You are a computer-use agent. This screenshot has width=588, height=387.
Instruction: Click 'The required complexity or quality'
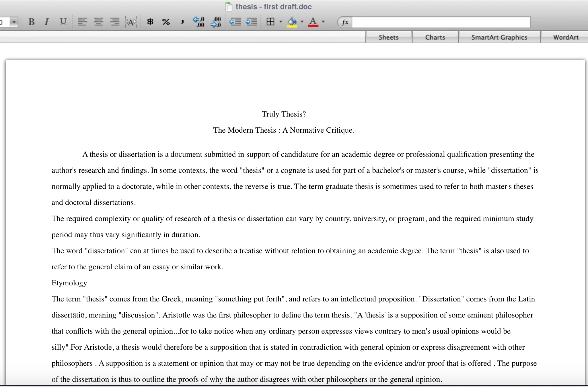(x=108, y=219)
